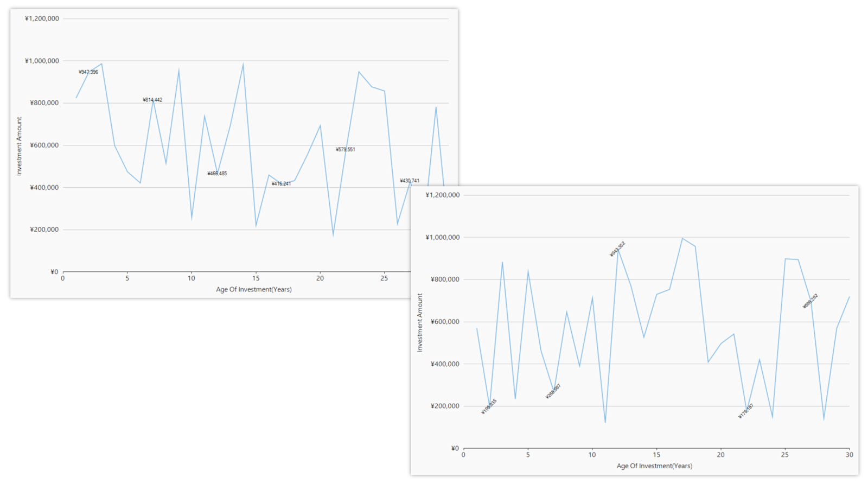Viewport: 868px width, 484px height.
Task: Click back chart's Age Of Investment(Years) title
Action: pyautogui.click(x=254, y=290)
